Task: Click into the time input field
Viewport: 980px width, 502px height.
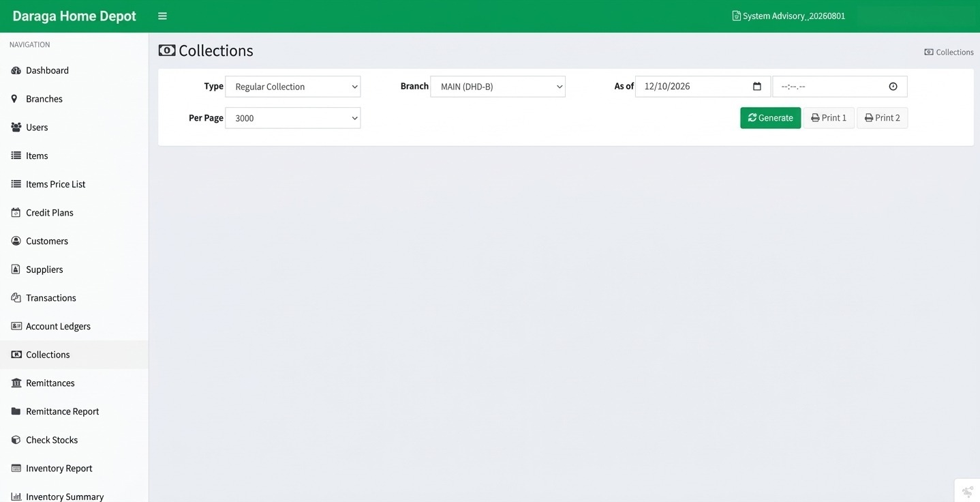Action: (840, 87)
